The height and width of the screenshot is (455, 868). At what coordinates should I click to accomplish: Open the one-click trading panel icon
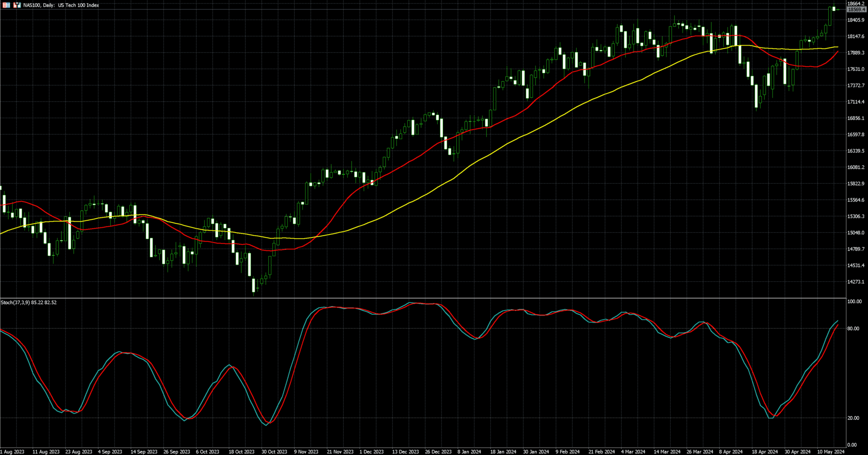coord(17,5)
